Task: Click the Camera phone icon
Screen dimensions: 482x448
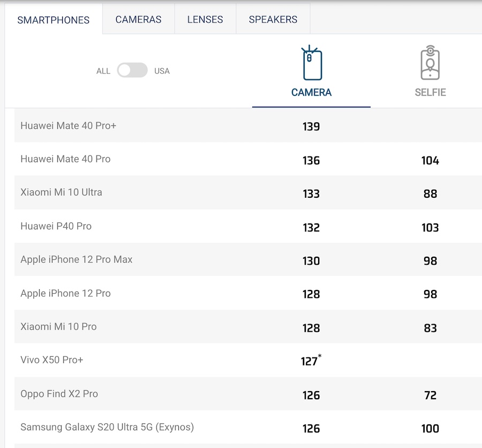Action: pos(311,64)
